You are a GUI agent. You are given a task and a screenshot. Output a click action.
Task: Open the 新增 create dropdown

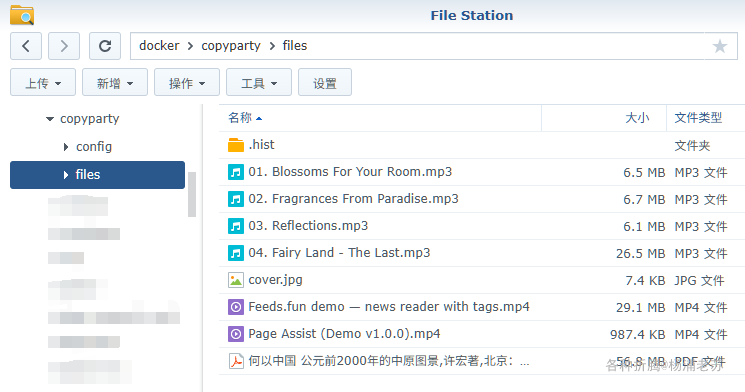tap(115, 82)
